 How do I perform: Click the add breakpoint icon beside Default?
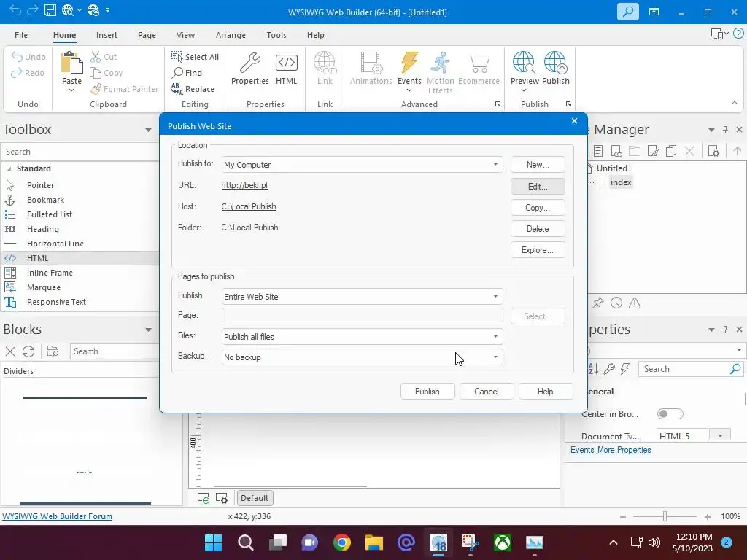coord(204,498)
